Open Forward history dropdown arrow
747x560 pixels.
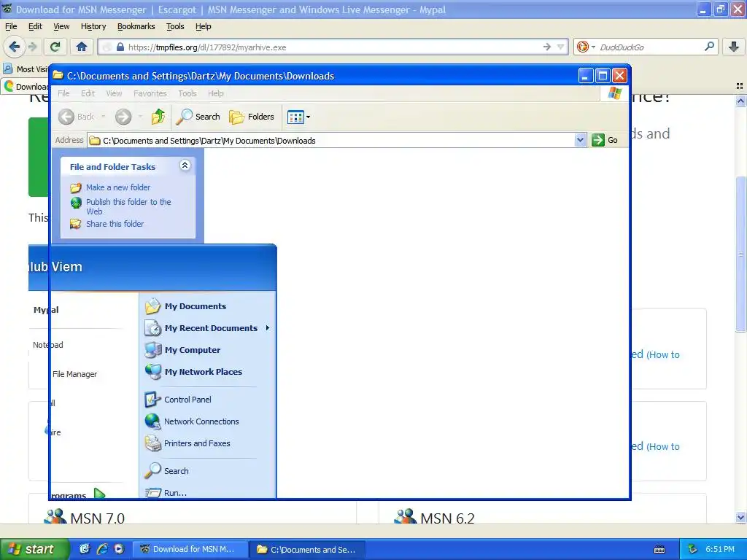[x=140, y=117]
